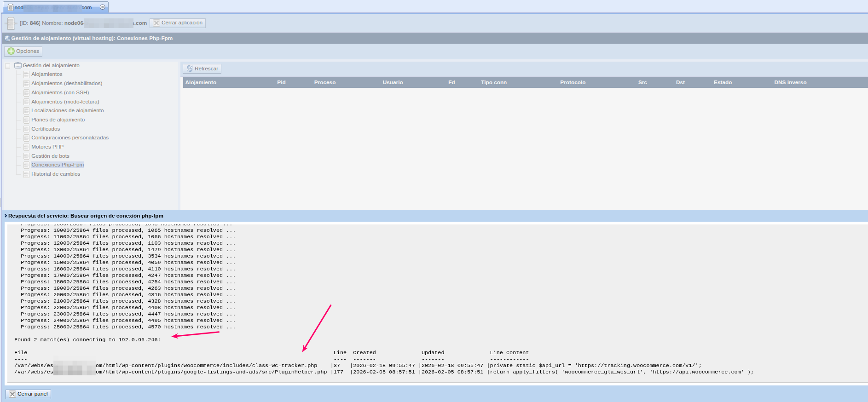The image size is (868, 402).
Task: Collapse the Gestión del alojamiento tree
Action: (x=8, y=66)
